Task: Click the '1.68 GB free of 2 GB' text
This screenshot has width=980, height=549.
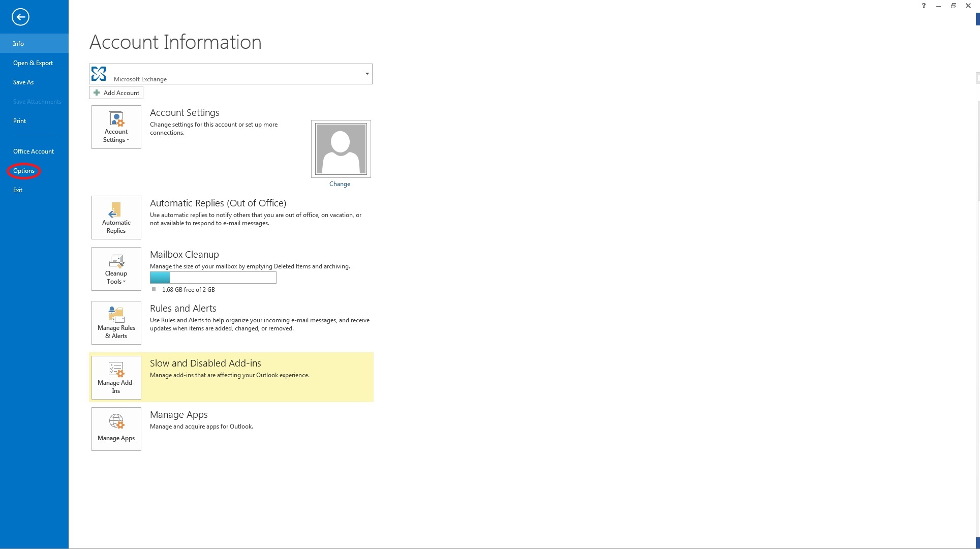Action: click(188, 290)
